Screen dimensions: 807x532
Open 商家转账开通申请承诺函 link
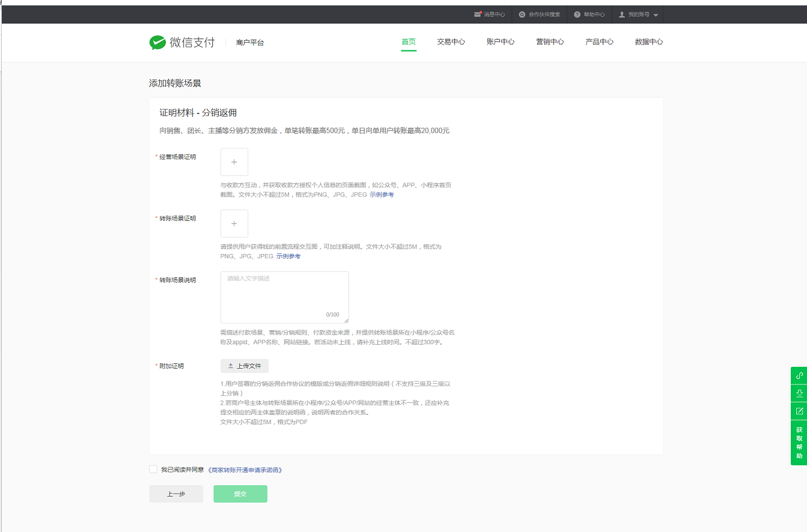tap(245, 470)
